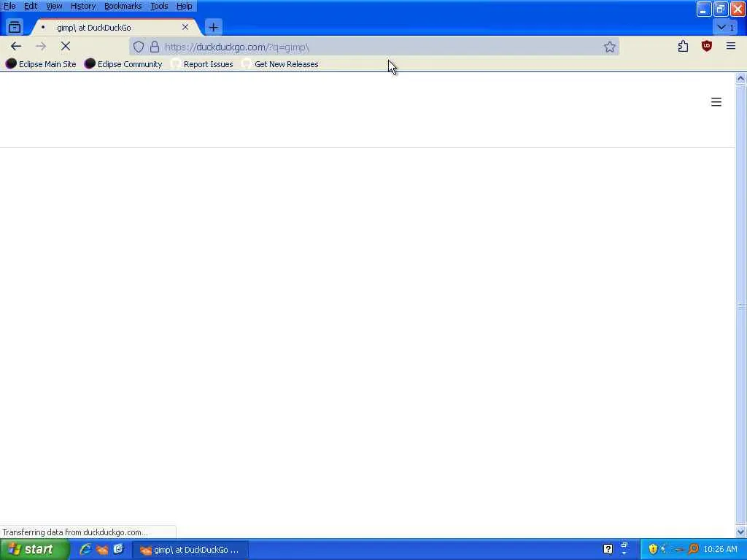The width and height of the screenshot is (747, 560).
Task: Restore down the browser window
Action: [720, 9]
